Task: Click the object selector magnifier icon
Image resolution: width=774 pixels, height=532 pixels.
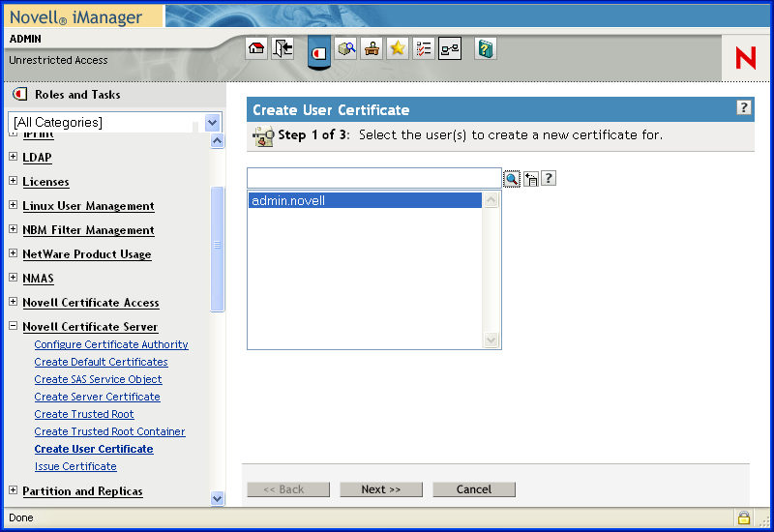Action: click(x=512, y=179)
